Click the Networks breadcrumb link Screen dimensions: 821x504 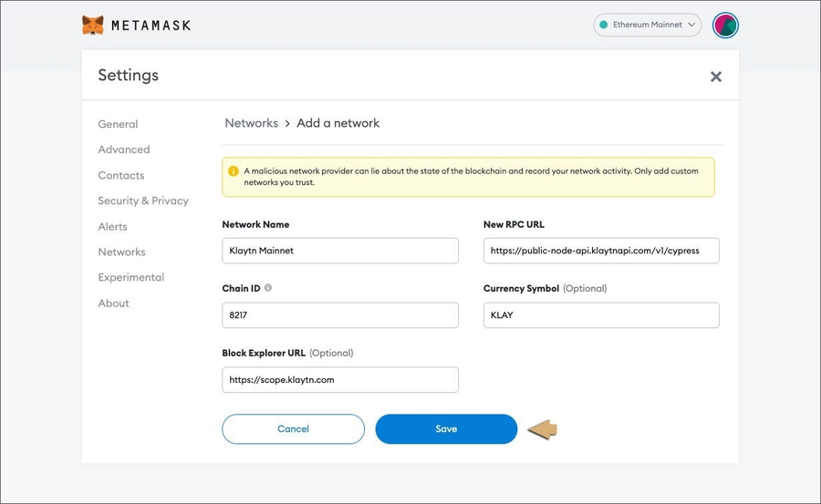point(251,123)
